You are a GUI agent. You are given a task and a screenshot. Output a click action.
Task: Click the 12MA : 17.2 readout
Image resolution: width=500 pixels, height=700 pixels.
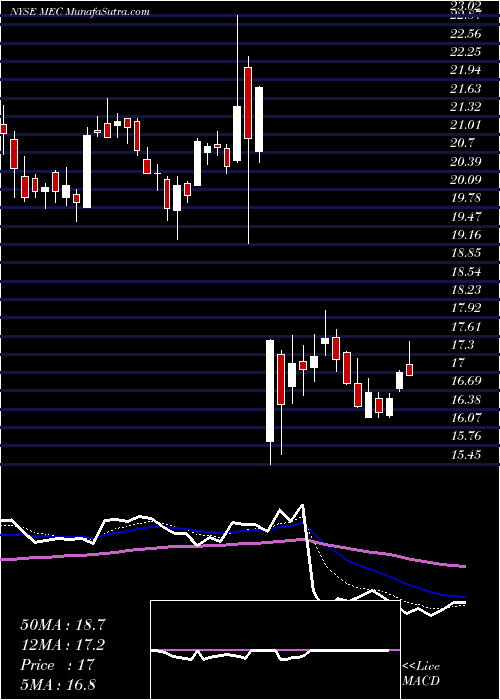[x=62, y=645]
